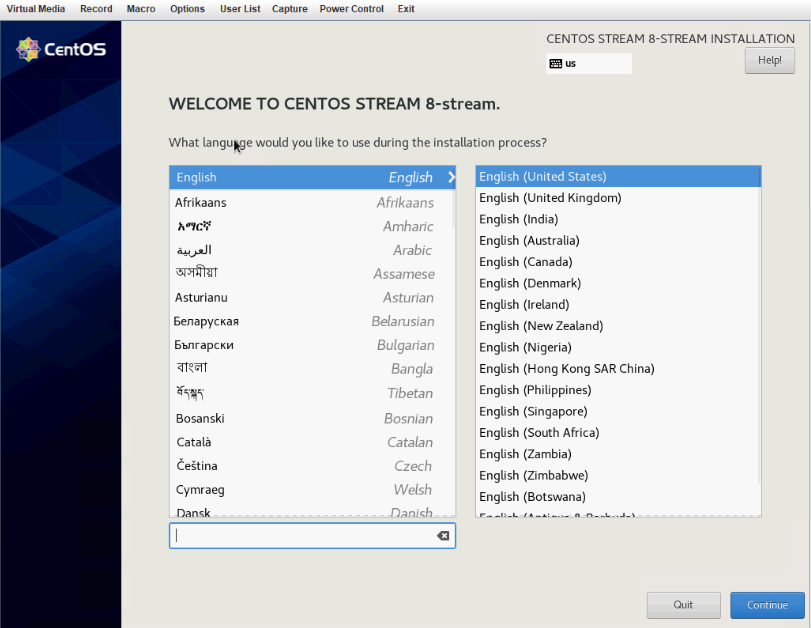The height and width of the screenshot is (628, 811).
Task: Select Català in the language list
Action: [x=312, y=442]
